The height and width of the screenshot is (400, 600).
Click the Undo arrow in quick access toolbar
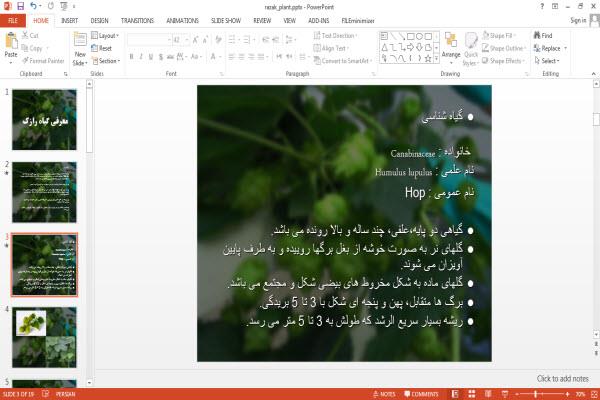point(34,6)
